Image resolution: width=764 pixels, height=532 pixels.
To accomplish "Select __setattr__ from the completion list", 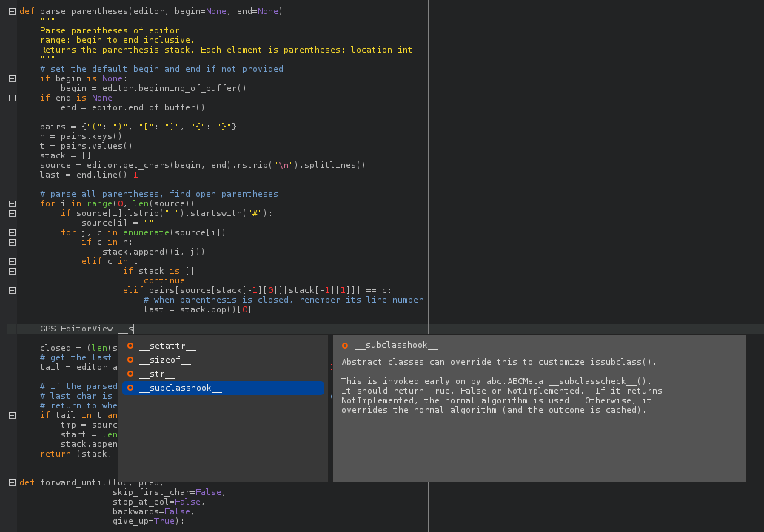I will (x=167, y=346).
